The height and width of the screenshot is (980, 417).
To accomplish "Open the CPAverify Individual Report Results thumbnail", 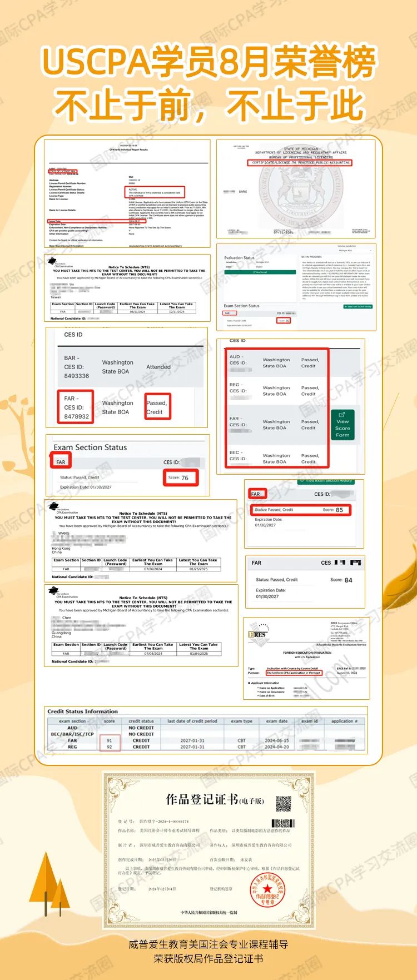I will pyautogui.click(x=128, y=195).
